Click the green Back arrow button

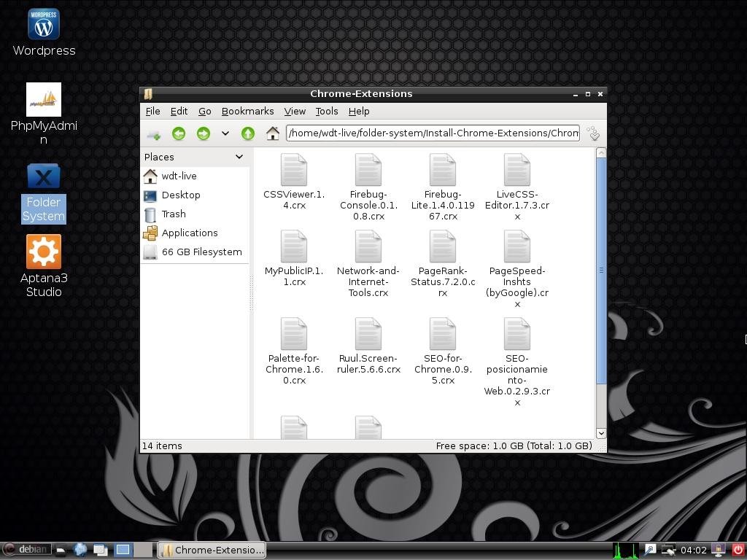tap(179, 133)
